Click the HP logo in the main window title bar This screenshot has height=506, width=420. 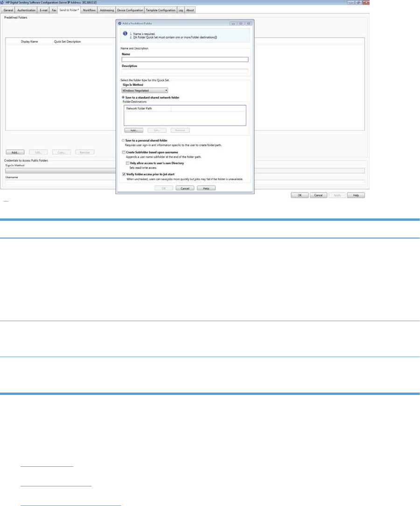click(x=2, y=2)
